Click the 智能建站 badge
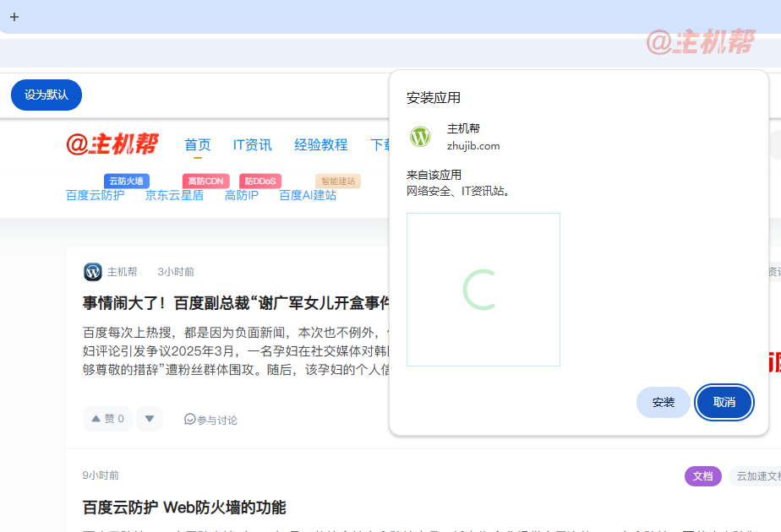The height and width of the screenshot is (532, 781). coord(338,182)
